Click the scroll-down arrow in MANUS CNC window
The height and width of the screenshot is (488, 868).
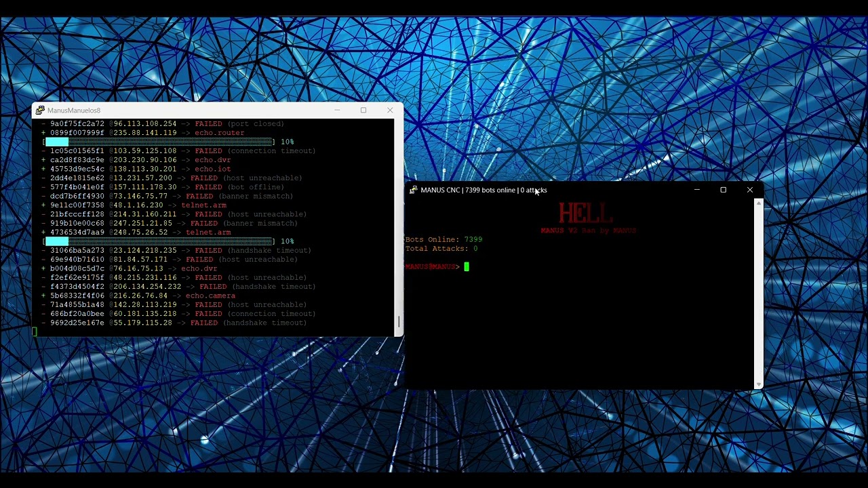coord(759,384)
